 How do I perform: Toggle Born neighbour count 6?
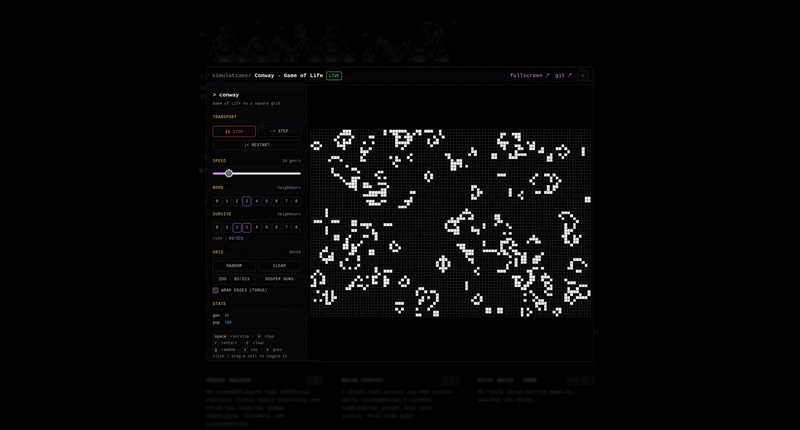(x=277, y=201)
